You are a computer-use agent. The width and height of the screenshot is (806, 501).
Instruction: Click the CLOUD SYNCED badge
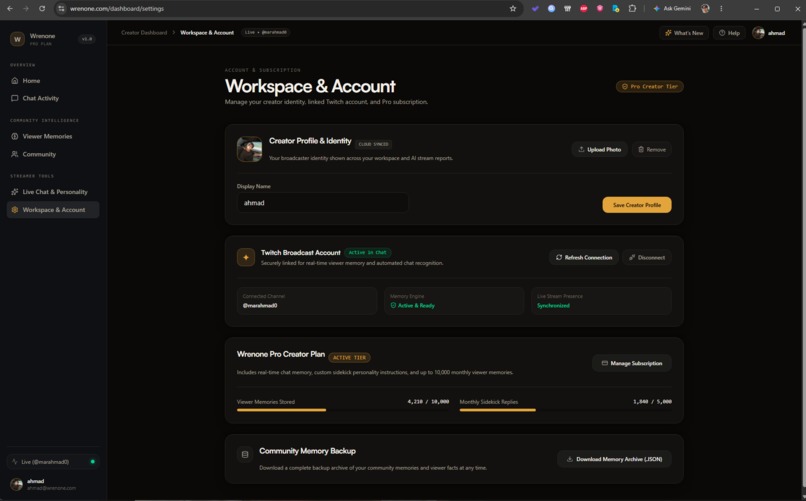[374, 144]
